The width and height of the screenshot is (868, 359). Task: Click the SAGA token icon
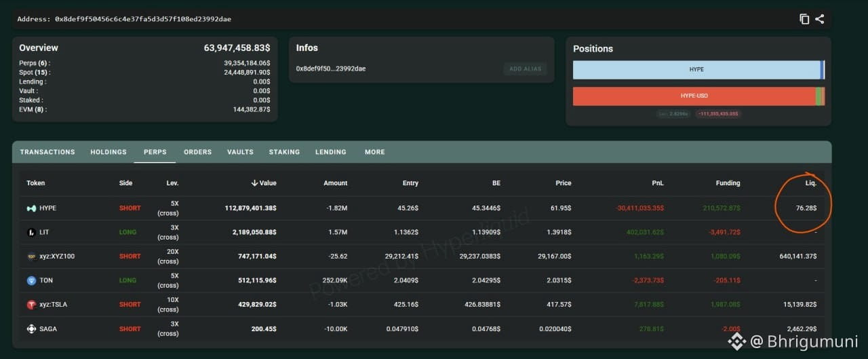[x=31, y=329]
